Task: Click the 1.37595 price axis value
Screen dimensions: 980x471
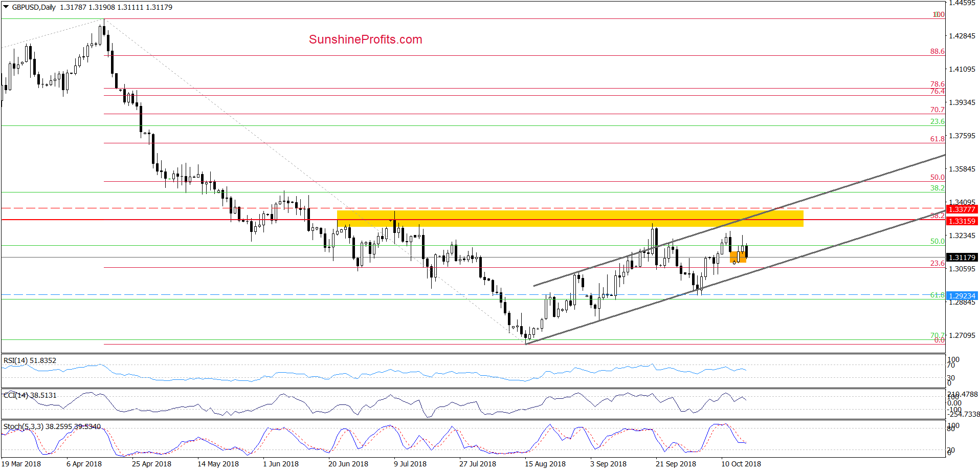Action: click(962, 136)
